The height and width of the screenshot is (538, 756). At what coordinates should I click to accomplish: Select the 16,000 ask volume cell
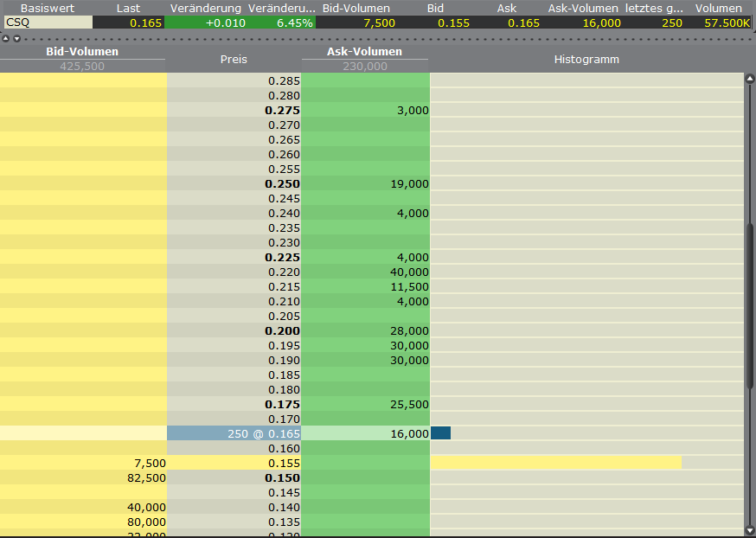365,432
